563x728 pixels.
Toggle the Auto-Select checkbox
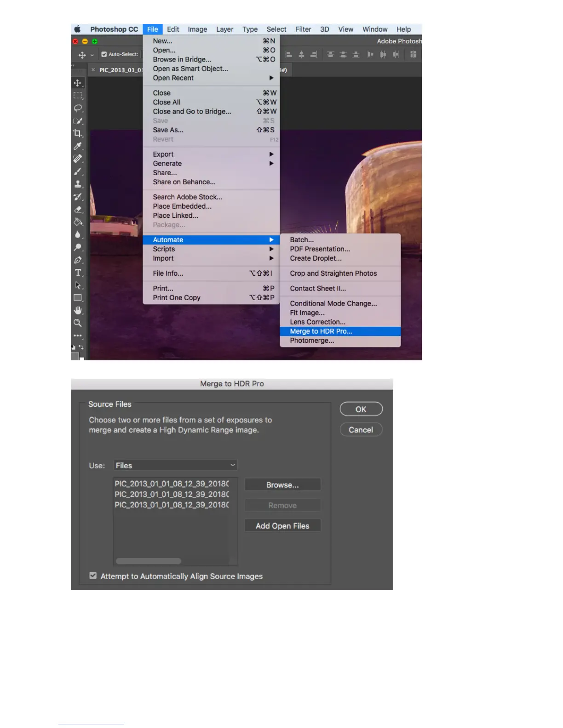[104, 54]
